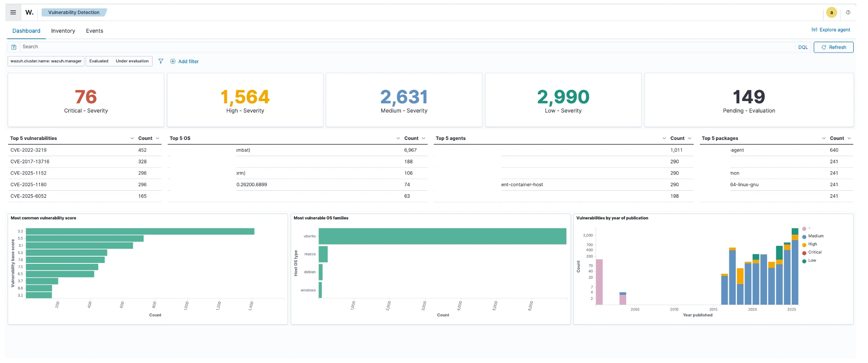Click the Wazuh logo home icon
This screenshot has height=363, width=868.
[x=29, y=13]
